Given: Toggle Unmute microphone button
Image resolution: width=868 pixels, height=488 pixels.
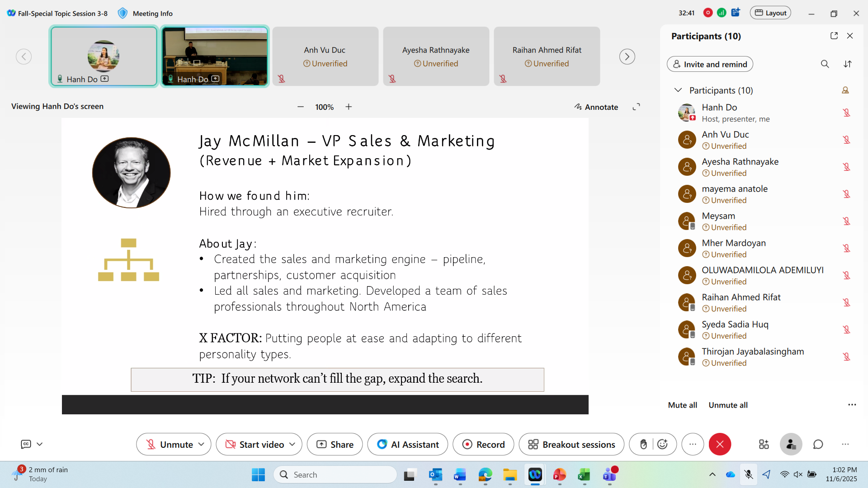Looking at the screenshot, I should pos(170,445).
